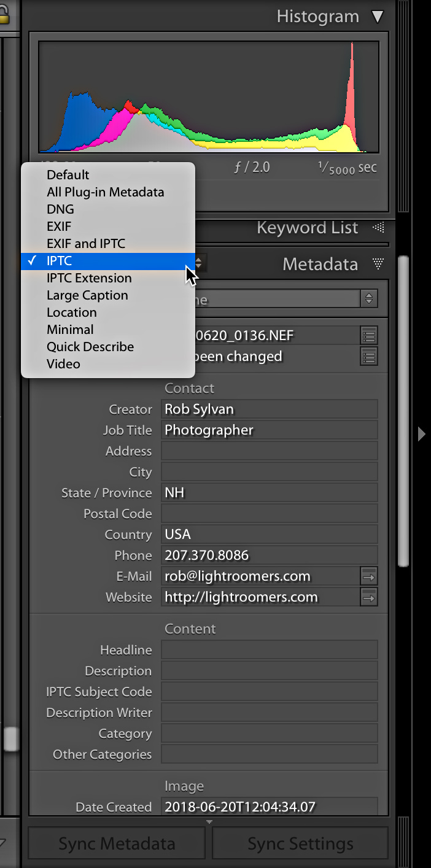
Task: Click the dotted triangle icon on the Metadata header
Action: (x=379, y=264)
